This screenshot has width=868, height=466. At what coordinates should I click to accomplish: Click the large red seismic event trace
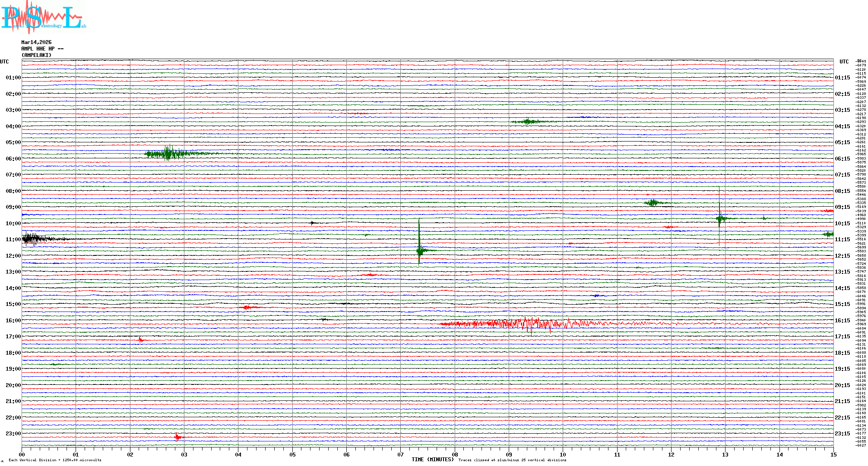[527, 324]
